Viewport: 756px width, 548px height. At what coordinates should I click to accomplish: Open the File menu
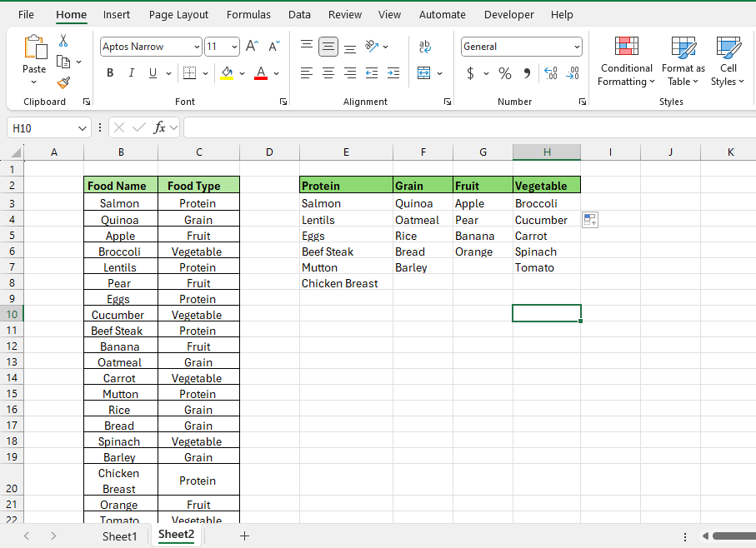(26, 14)
